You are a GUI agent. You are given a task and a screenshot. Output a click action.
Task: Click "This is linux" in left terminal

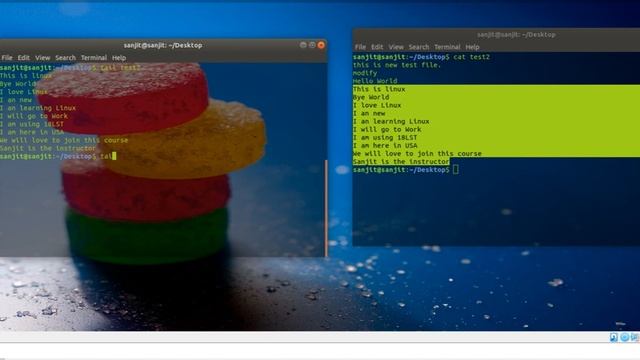point(26,76)
